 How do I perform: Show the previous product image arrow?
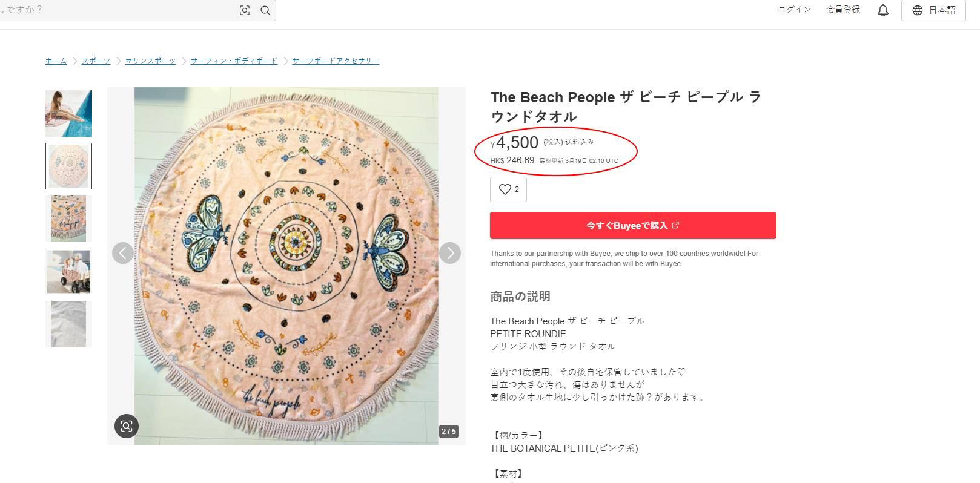click(x=123, y=253)
